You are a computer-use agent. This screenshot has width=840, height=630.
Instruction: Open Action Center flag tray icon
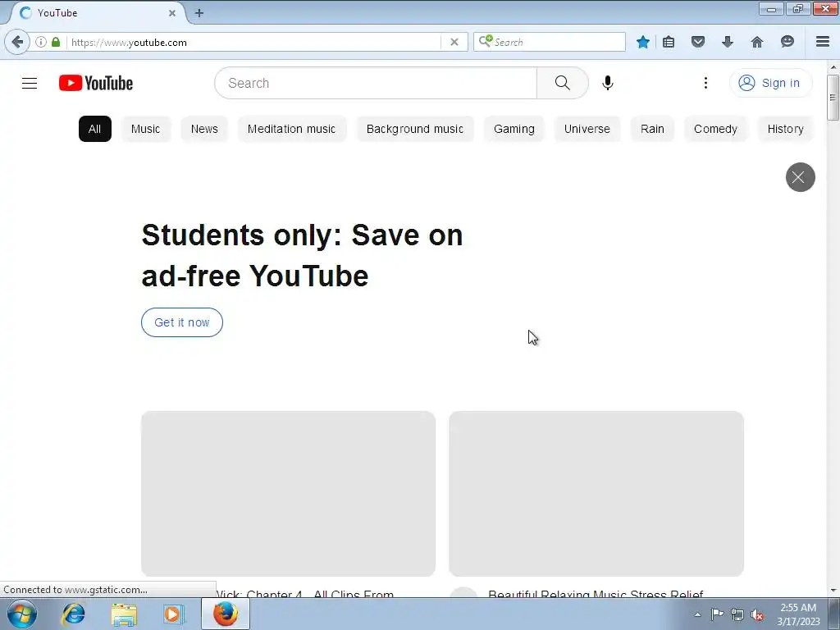click(717, 614)
